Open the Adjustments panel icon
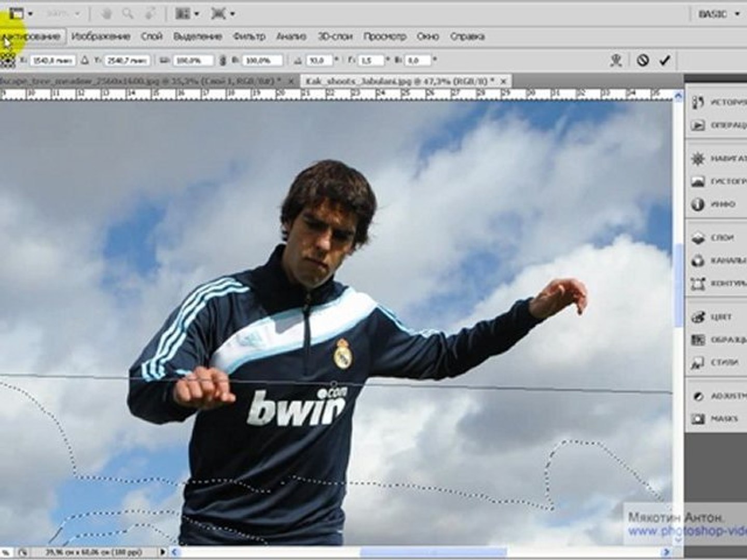Screen dimensions: 747x560 [698, 396]
